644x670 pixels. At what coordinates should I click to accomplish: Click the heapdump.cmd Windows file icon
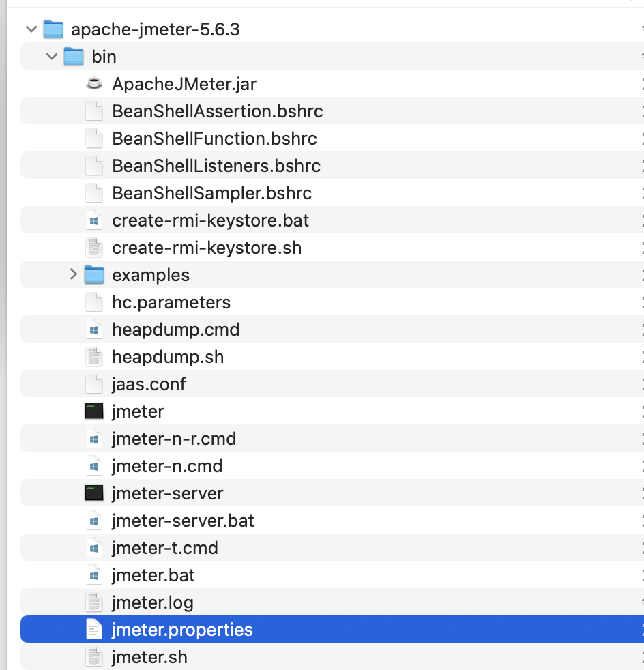coord(94,330)
